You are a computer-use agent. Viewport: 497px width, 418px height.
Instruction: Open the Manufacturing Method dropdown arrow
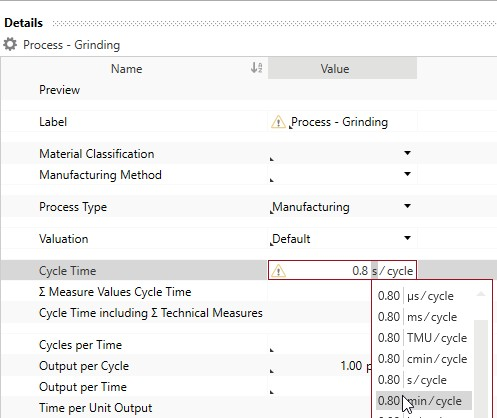[407, 174]
